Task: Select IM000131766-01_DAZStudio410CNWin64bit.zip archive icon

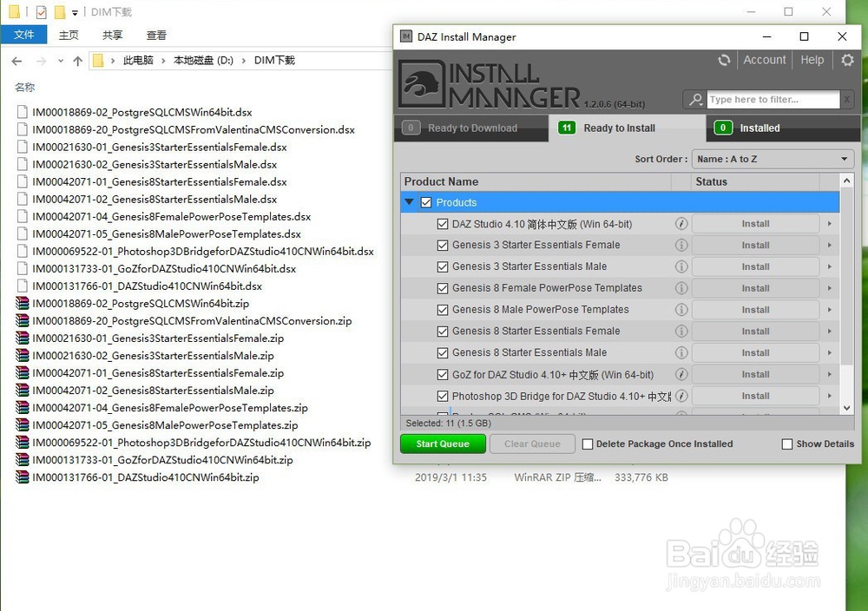Action: (23, 477)
